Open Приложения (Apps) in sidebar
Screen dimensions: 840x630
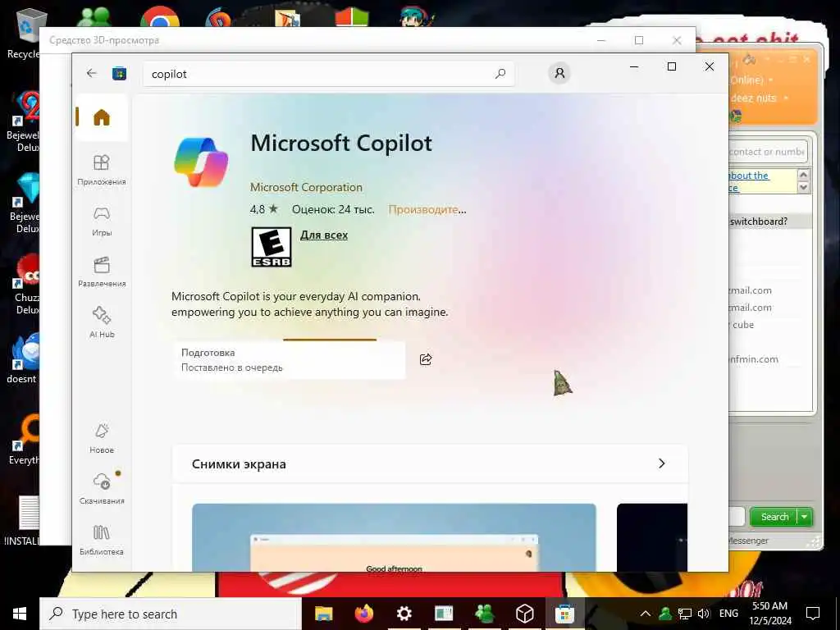pyautogui.click(x=102, y=170)
